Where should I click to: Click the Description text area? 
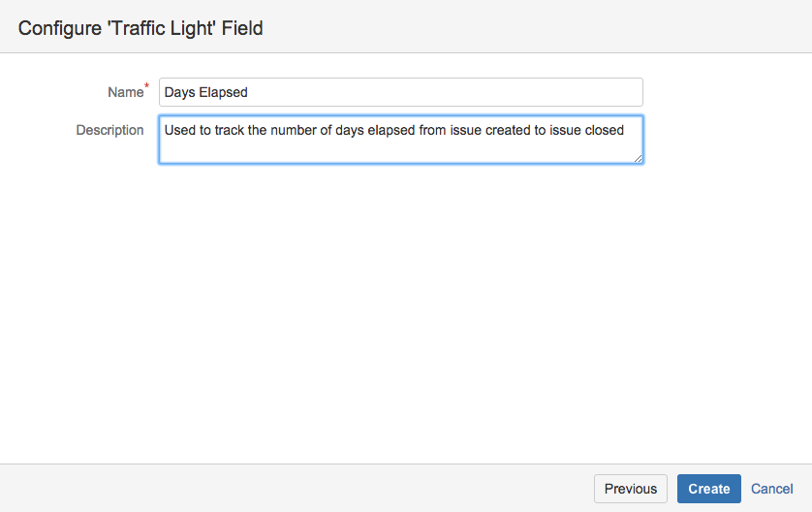[400, 145]
